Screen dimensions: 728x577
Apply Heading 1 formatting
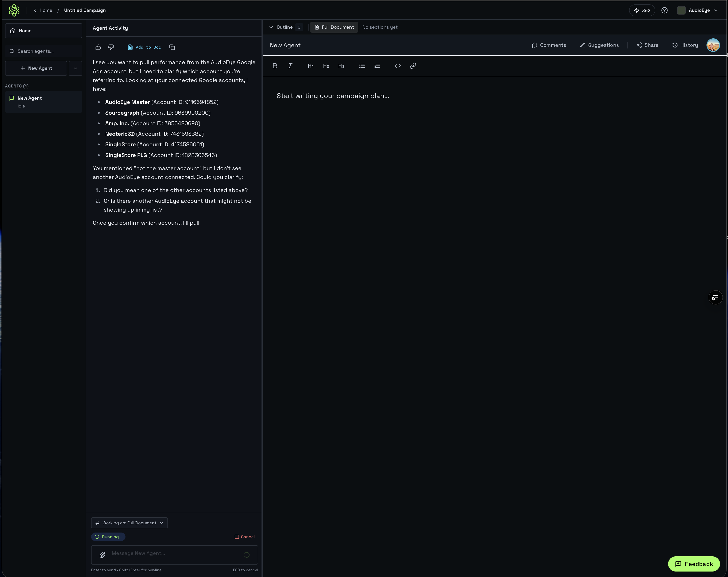click(311, 66)
